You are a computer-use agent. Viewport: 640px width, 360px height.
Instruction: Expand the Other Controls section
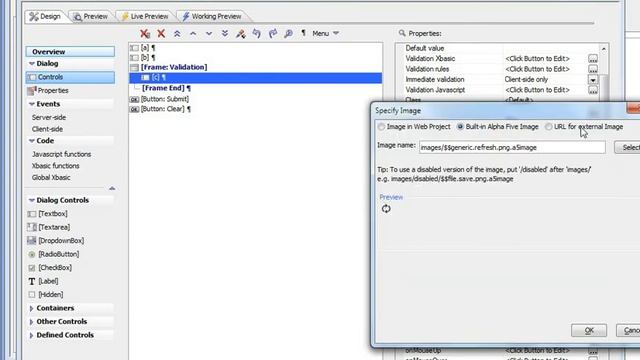(x=31, y=322)
